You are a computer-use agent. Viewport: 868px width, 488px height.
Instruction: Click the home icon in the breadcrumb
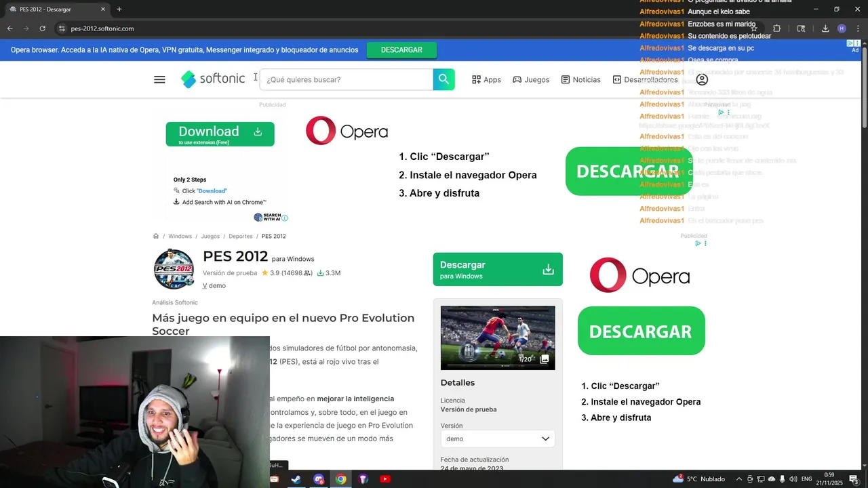(156, 236)
